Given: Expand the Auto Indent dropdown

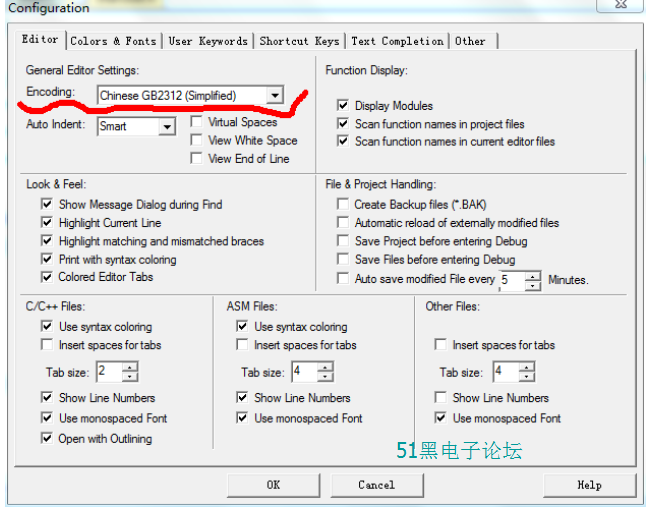Looking at the screenshot, I should [167, 126].
